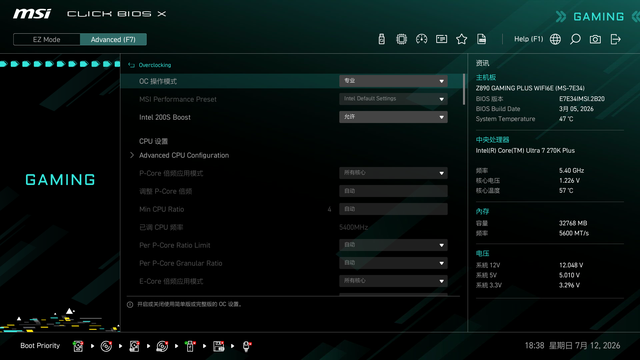Click the 5400MHz adjusted CPU frequency value
Viewport: 640px width, 360px height.
point(353,227)
